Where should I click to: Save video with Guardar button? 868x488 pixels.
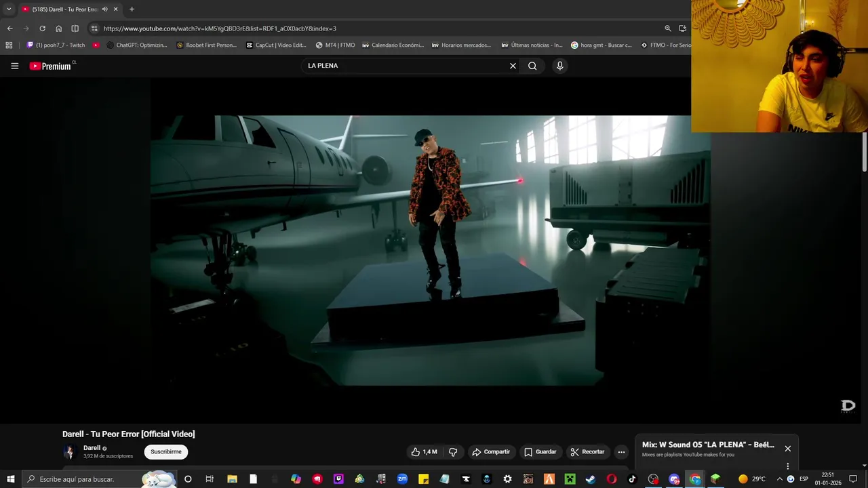tap(540, 452)
